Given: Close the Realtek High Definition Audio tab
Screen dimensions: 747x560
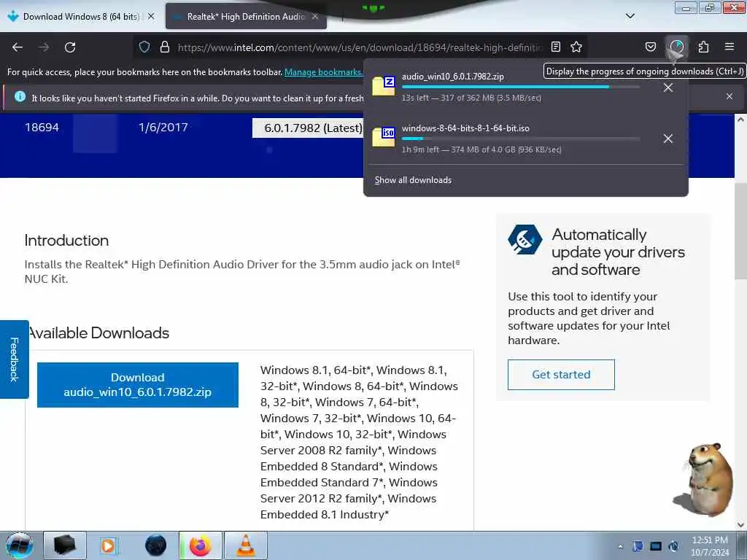Looking at the screenshot, I should coord(315,16).
